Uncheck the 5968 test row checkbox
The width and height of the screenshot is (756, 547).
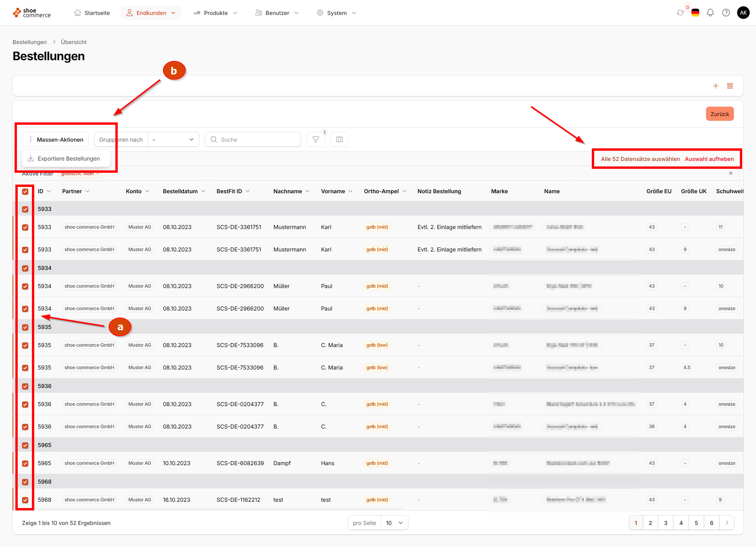coord(25,500)
